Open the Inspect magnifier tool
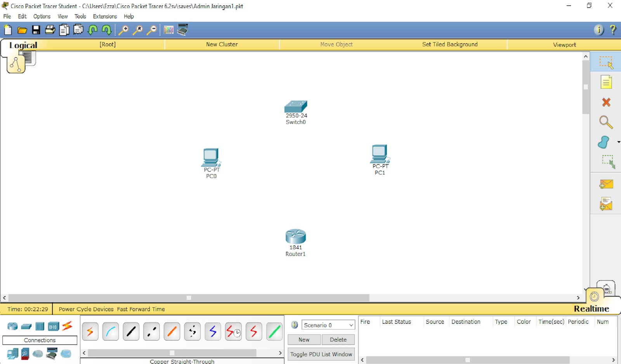This screenshot has width=621, height=364. 605,122
